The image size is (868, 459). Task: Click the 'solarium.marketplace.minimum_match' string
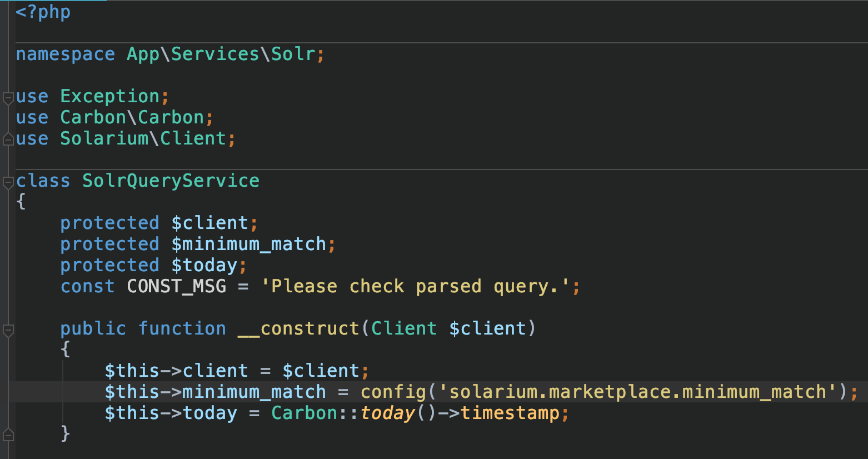click(x=637, y=392)
